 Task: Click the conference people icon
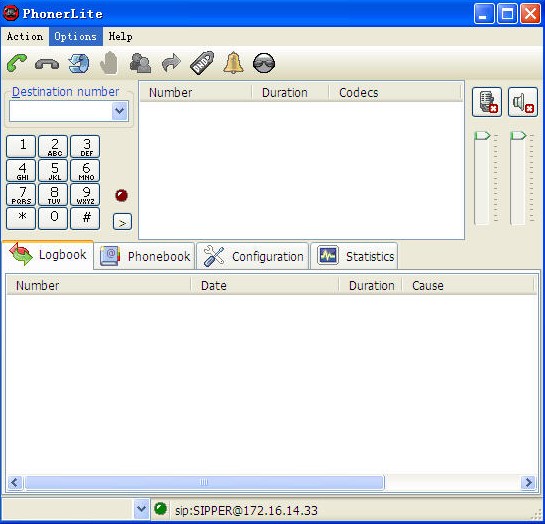[x=140, y=63]
